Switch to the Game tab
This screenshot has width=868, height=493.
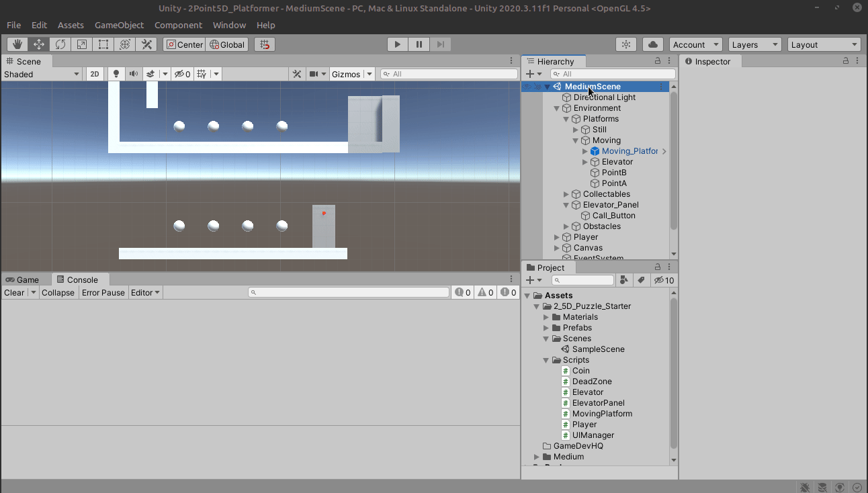(23, 280)
